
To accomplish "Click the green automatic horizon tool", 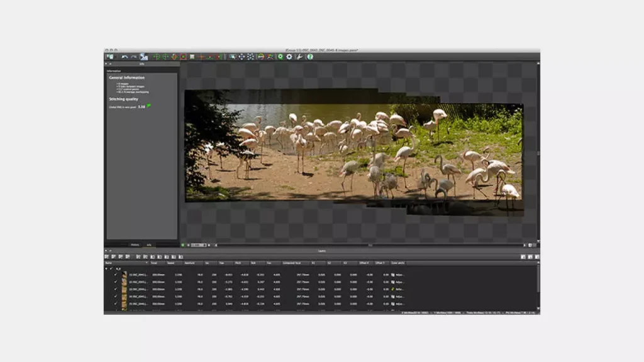I will point(210,57).
